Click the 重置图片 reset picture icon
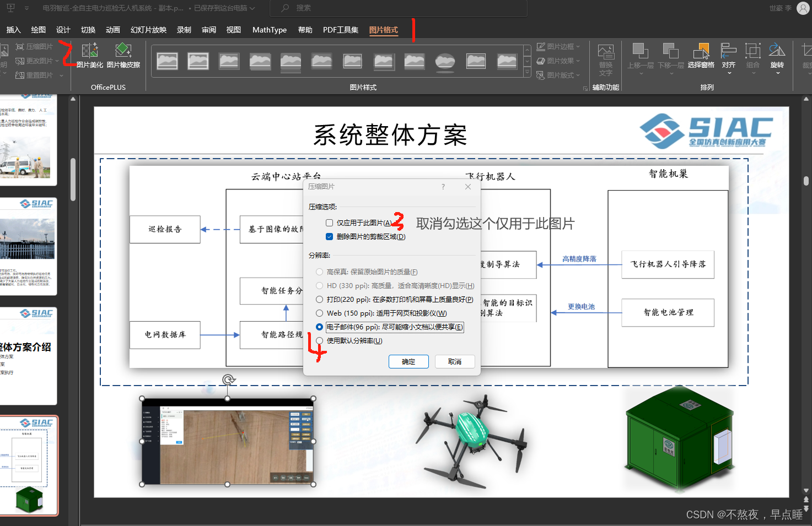Screen dimensions: 812x526 pyautogui.click(x=20, y=75)
